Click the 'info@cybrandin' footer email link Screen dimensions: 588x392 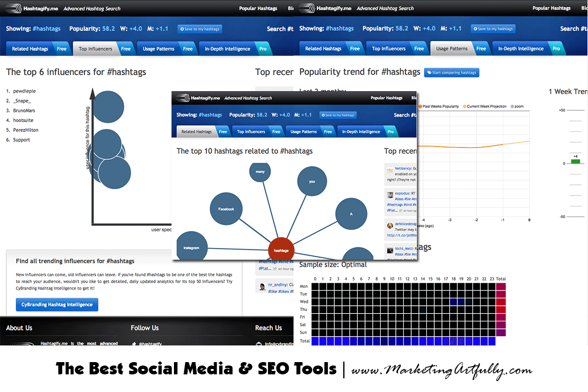click(279, 344)
